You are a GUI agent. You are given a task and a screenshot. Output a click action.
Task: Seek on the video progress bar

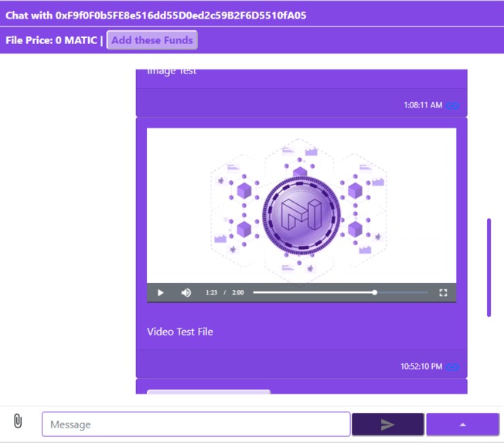tap(340, 292)
